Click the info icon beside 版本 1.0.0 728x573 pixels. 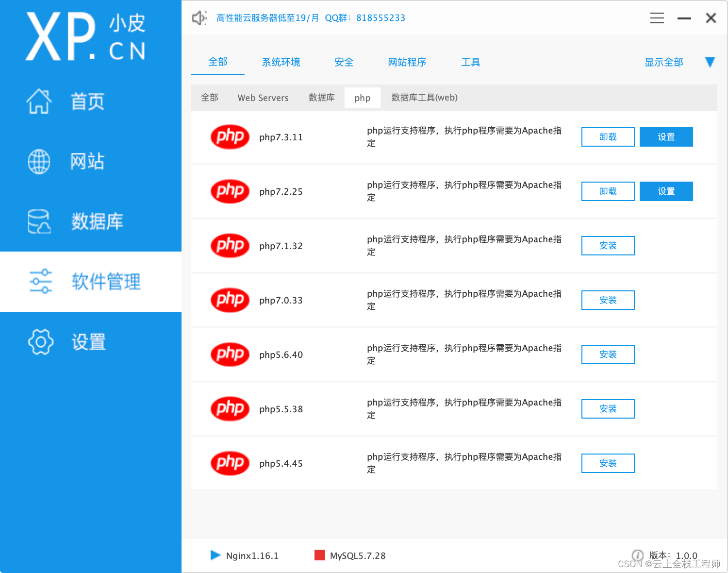coord(638,555)
